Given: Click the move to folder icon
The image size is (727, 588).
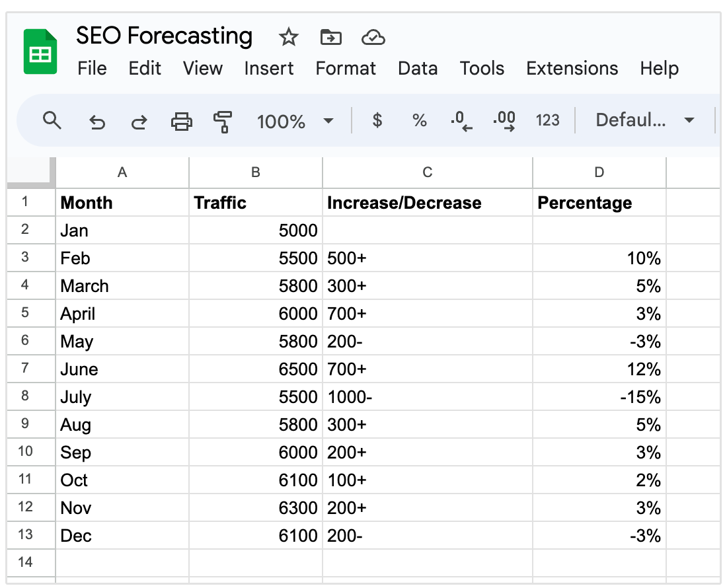Looking at the screenshot, I should pos(330,37).
